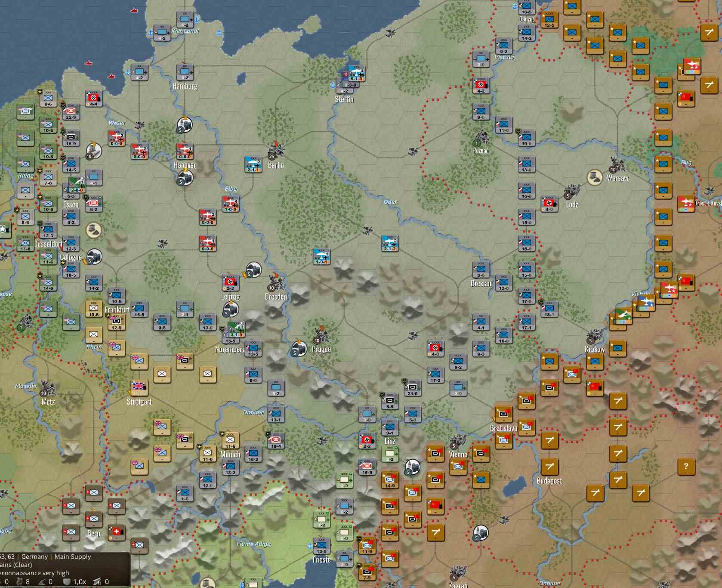Click the Moselle river label
The image size is (722, 588).
click(x=26, y=386)
